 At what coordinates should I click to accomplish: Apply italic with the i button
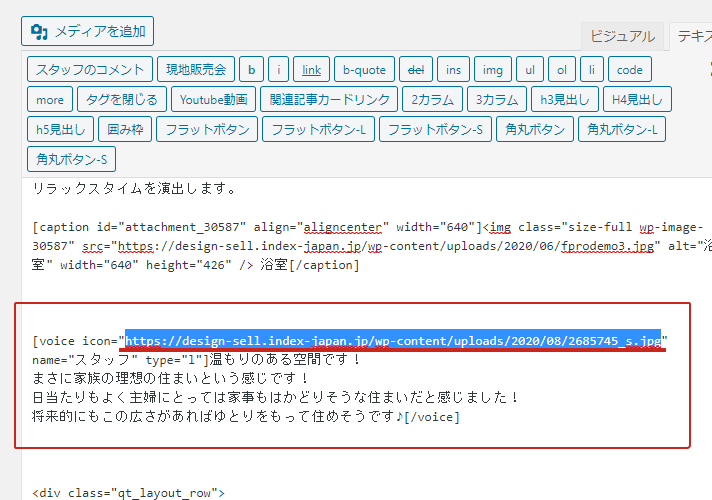point(279,70)
